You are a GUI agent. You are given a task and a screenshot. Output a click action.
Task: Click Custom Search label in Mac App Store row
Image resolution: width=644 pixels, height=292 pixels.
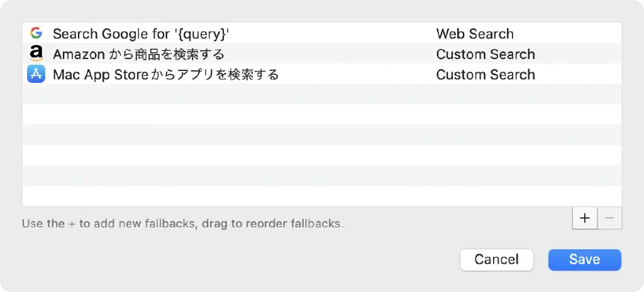(x=486, y=75)
